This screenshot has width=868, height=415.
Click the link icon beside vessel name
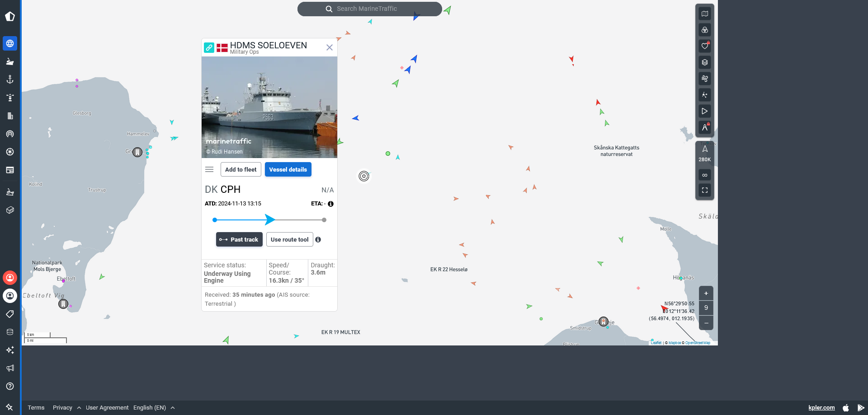[209, 47]
